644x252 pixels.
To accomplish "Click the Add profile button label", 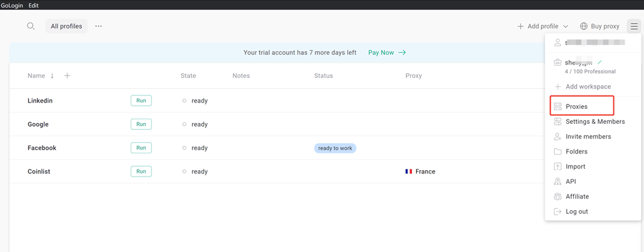I will (543, 26).
